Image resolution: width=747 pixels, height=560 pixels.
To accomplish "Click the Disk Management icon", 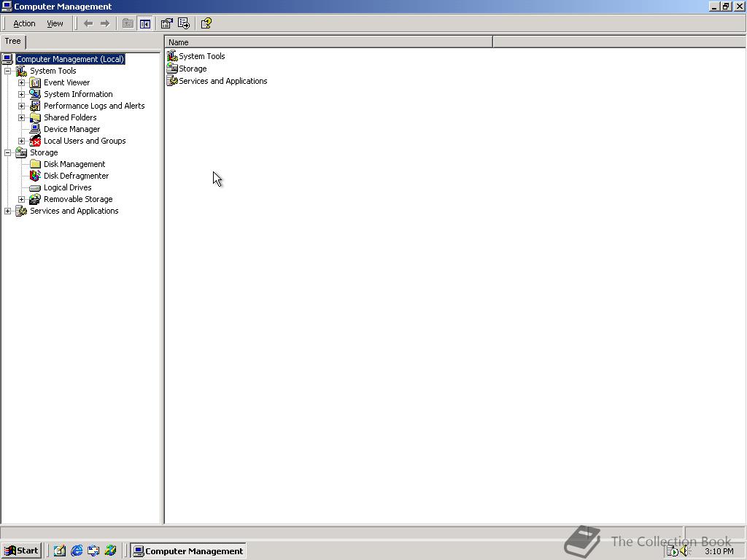I will 35,164.
